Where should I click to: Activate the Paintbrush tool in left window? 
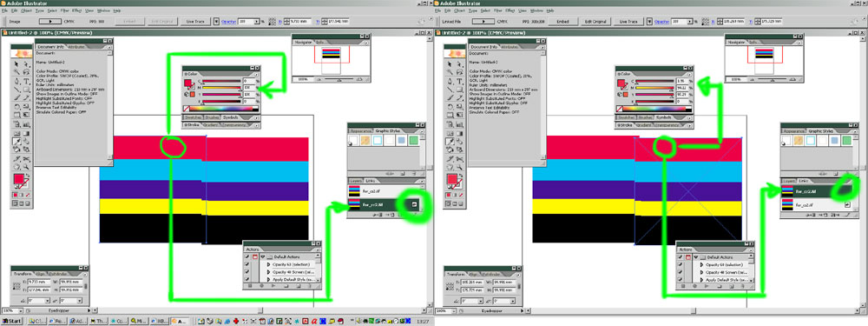pos(16,97)
